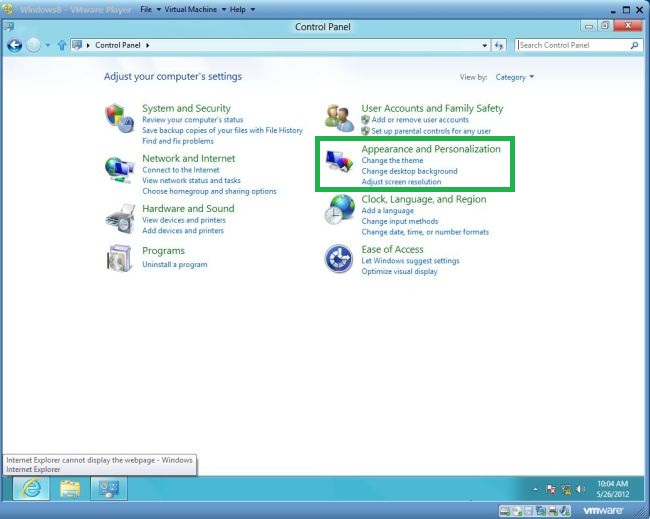Click Change desktop background

click(409, 171)
